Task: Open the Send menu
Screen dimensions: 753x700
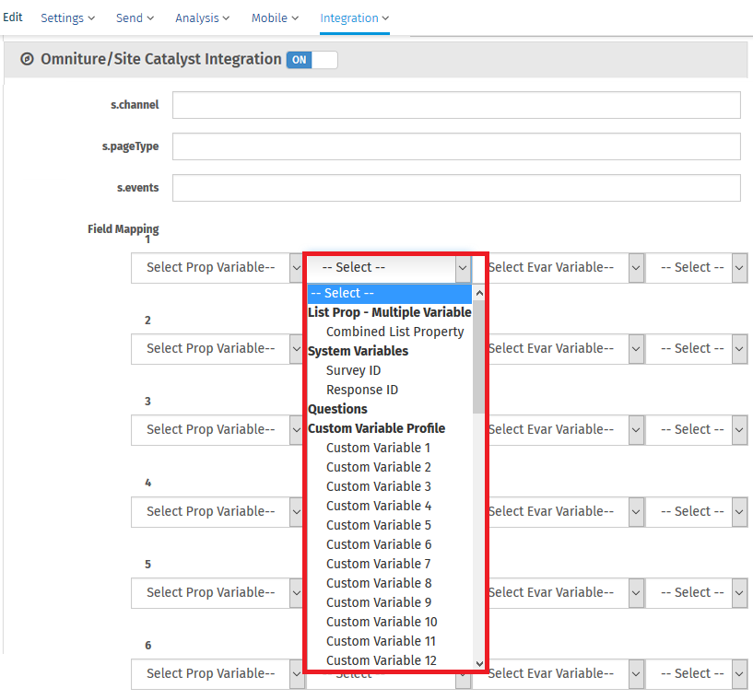Action: [135, 18]
